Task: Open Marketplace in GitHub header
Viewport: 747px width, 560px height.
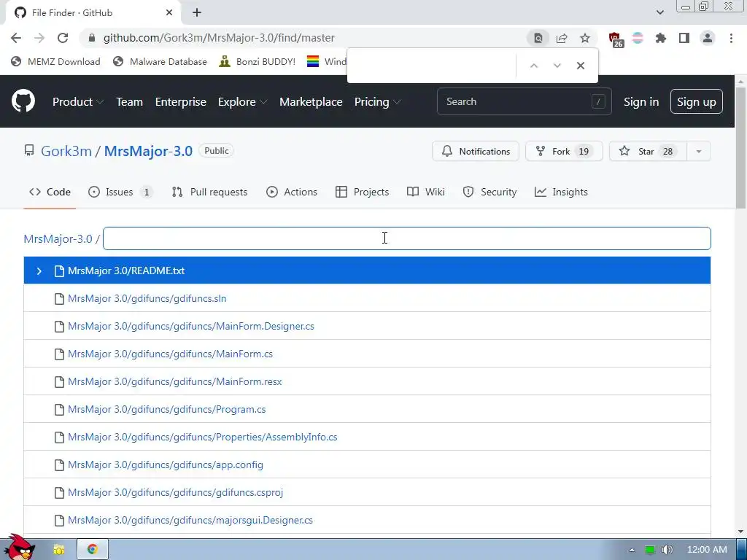Action: pyautogui.click(x=311, y=102)
